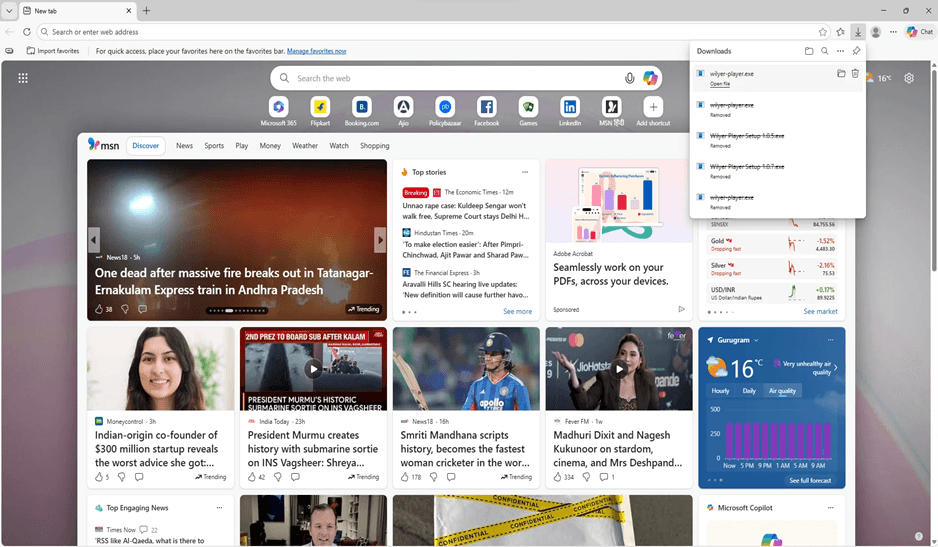938x547 pixels.
Task: Switch weather card to Hourly view
Action: click(720, 391)
